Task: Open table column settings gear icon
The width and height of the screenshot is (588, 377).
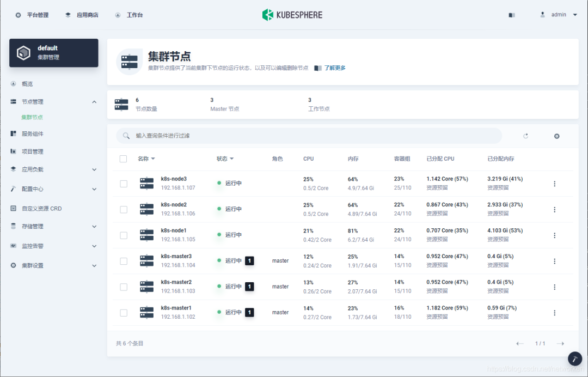Action: click(557, 136)
